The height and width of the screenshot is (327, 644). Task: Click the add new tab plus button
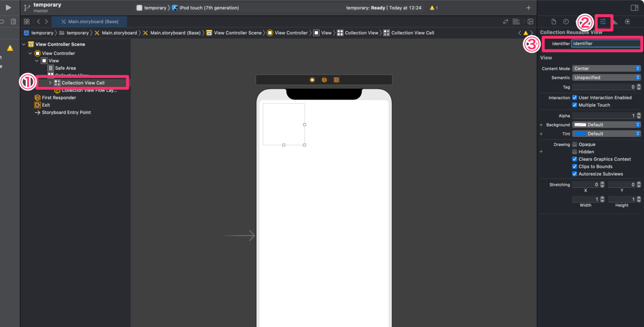[528, 8]
